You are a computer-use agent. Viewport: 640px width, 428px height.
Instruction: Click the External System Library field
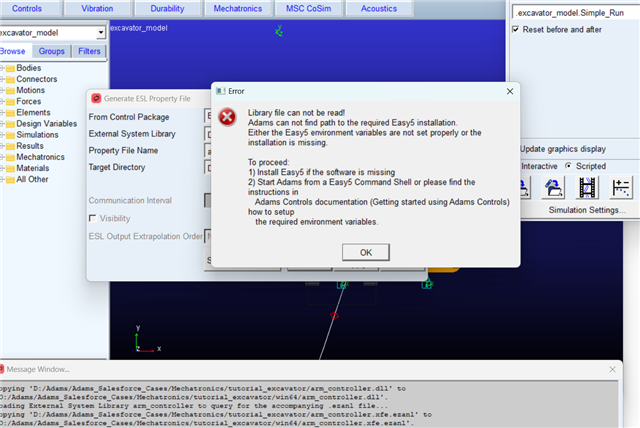click(x=207, y=133)
